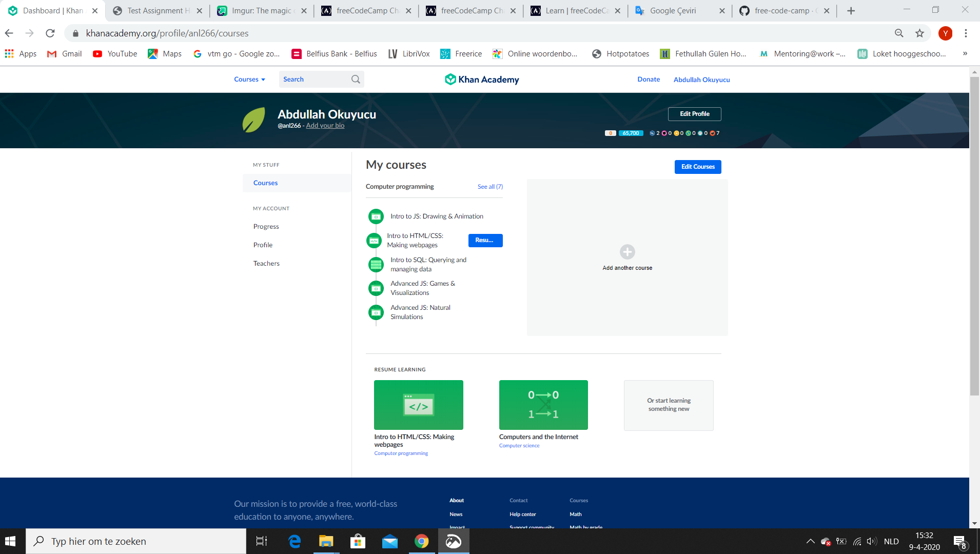Screen dimensions: 980x554
Task: Open Profile in the sidebar
Action: (x=263, y=245)
